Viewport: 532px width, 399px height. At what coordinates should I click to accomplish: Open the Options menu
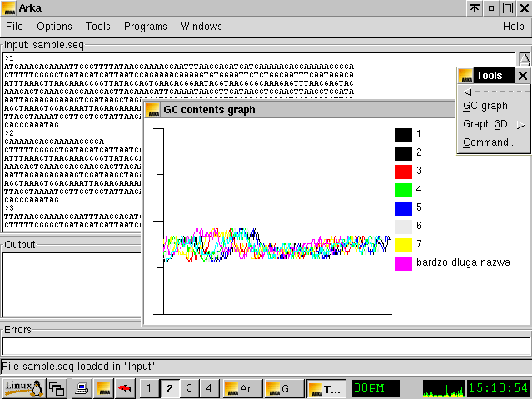(54, 27)
